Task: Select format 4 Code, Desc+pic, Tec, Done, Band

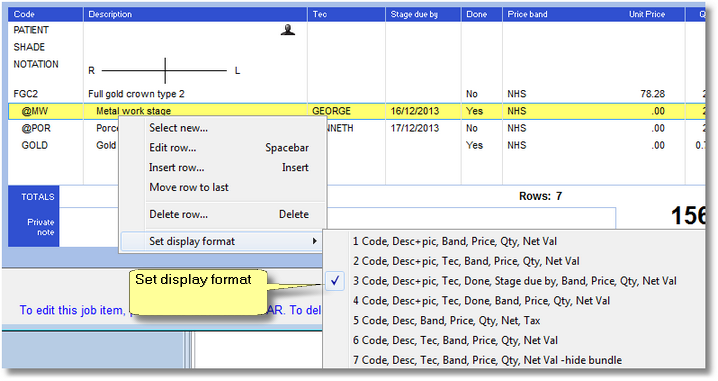Action: (481, 300)
